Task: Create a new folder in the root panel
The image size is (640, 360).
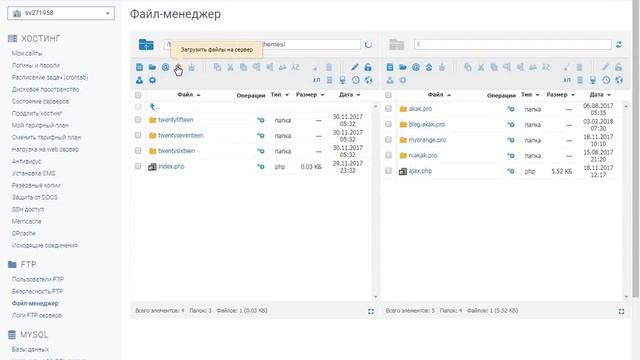Action: [x=403, y=67]
